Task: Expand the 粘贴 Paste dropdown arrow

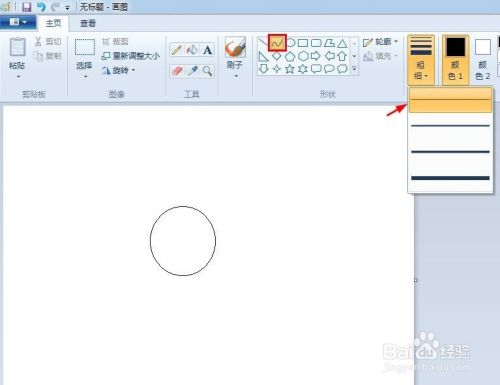Action: point(18,77)
